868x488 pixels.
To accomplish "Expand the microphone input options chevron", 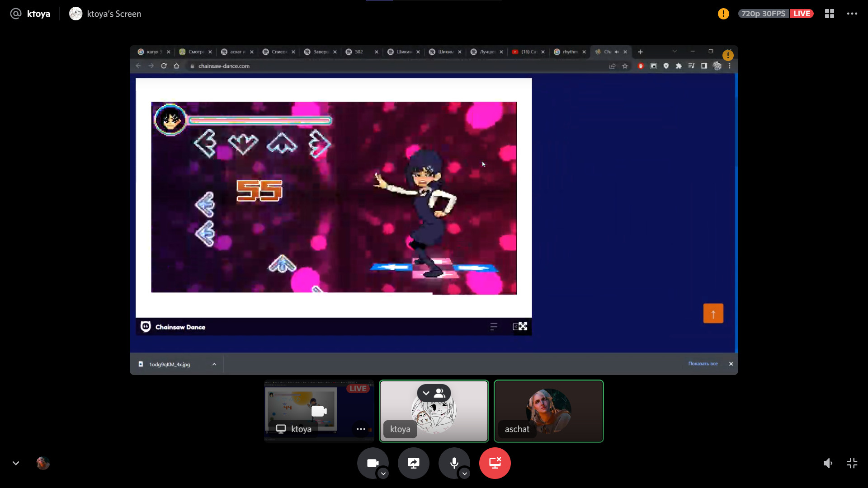I will click(x=464, y=474).
